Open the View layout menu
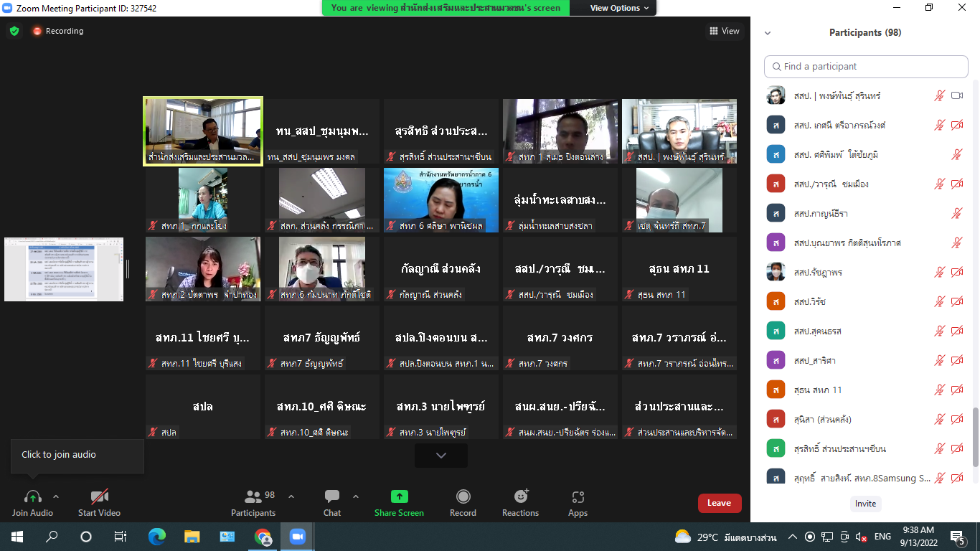980x551 pixels. 724,31
